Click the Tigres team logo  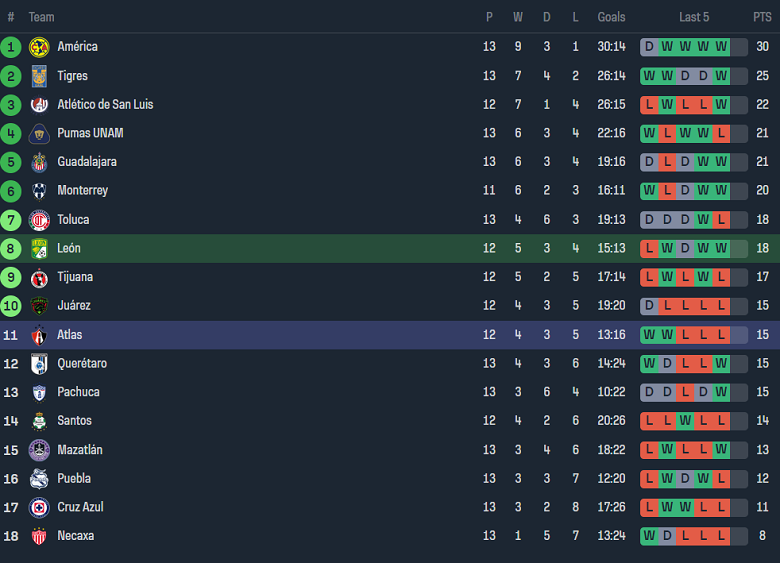pyautogui.click(x=39, y=76)
